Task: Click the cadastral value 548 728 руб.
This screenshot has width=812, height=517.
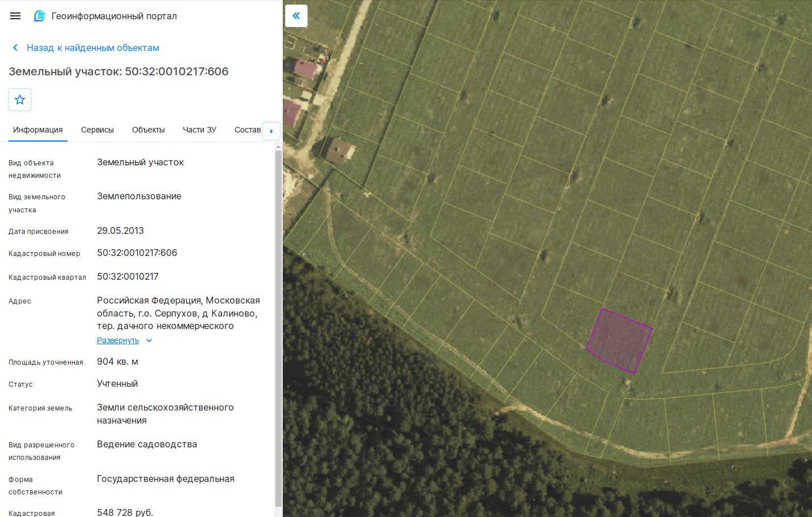Action: coord(125,512)
